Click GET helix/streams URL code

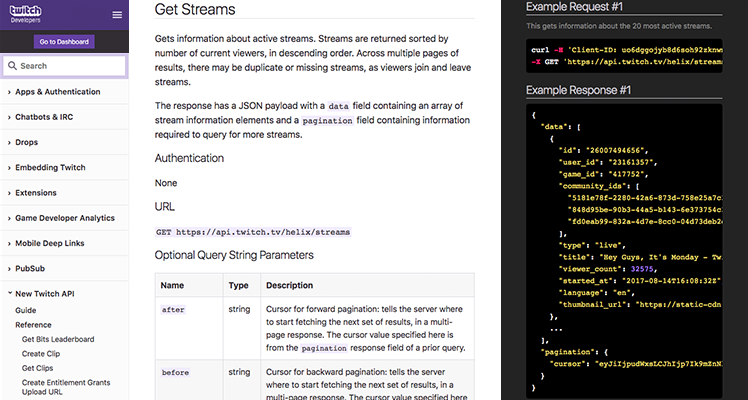[x=253, y=232]
